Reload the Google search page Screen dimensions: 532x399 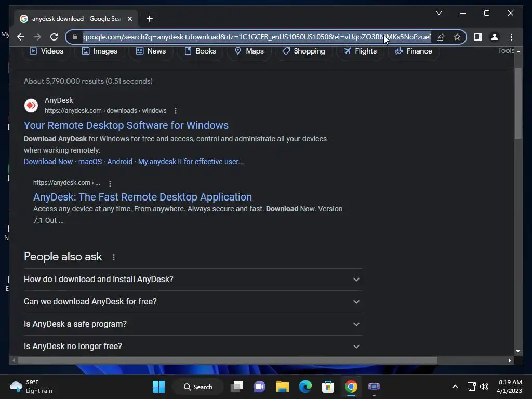tap(54, 37)
